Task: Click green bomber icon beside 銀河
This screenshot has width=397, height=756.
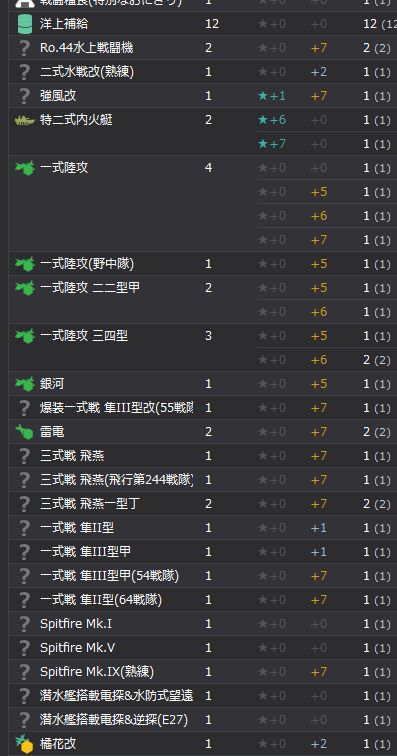Action: [x=25, y=384]
